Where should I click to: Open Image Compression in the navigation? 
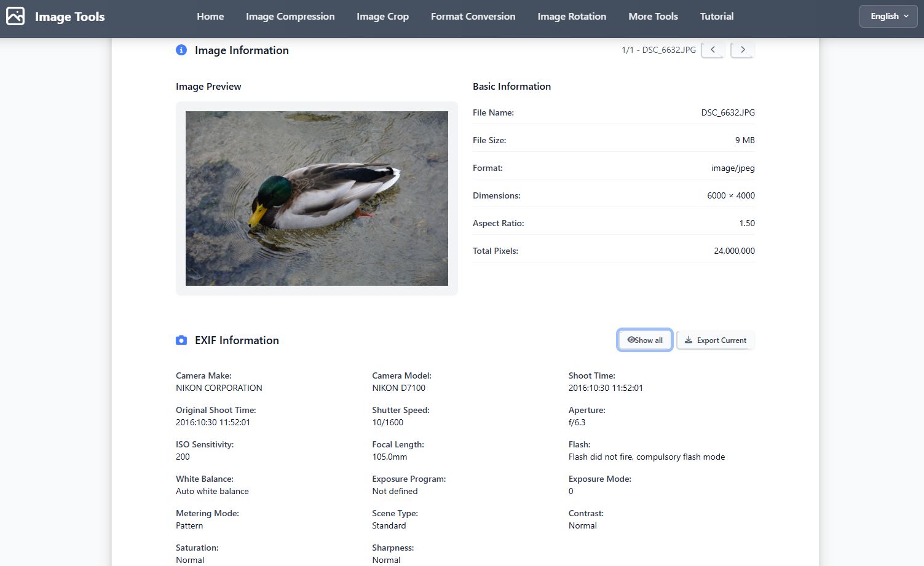[290, 17]
